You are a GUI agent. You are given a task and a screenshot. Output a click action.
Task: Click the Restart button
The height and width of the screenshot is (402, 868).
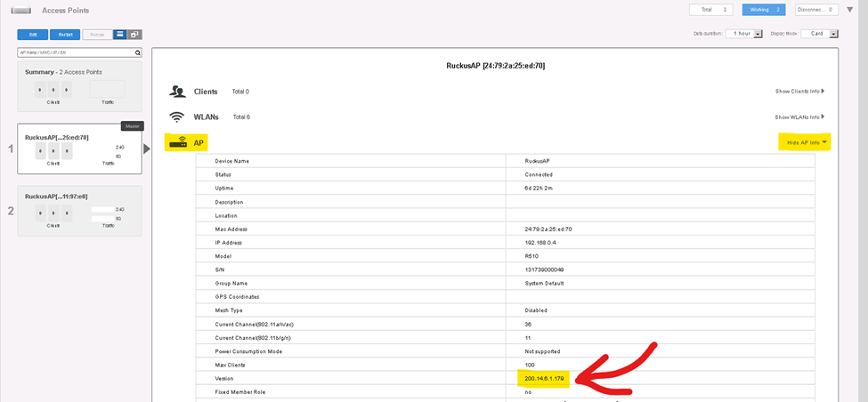coord(65,35)
